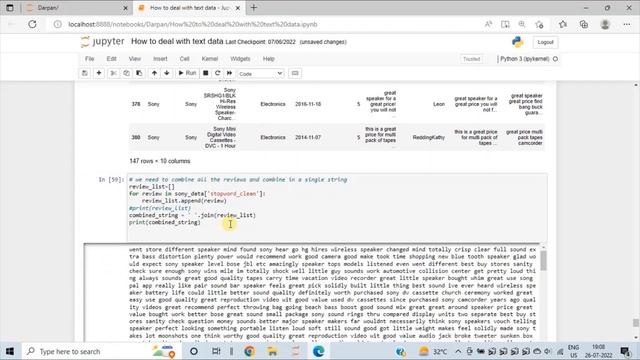Open the Edge Settings and more menu

(627, 24)
